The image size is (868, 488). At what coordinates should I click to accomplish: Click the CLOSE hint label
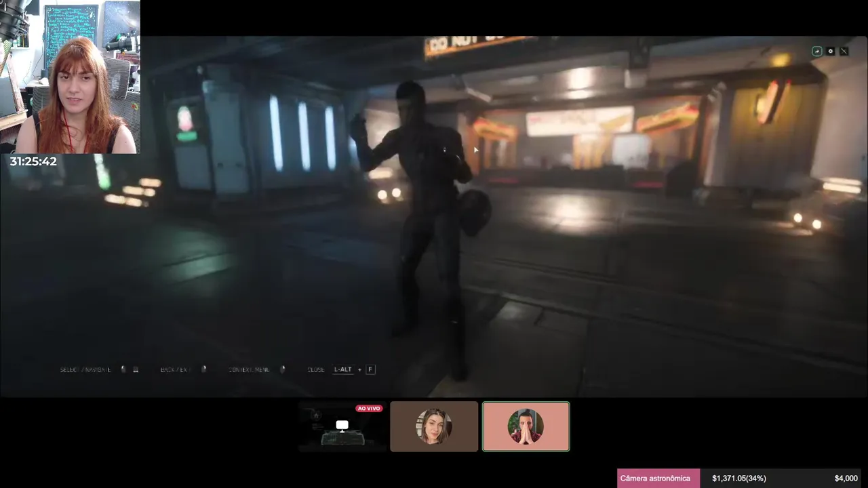[316, 369]
